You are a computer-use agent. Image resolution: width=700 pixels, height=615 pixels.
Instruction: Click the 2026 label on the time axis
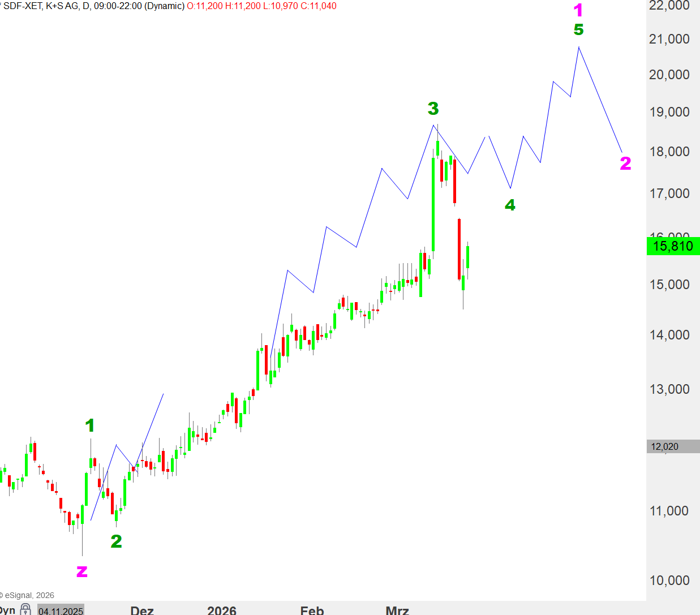(222, 610)
